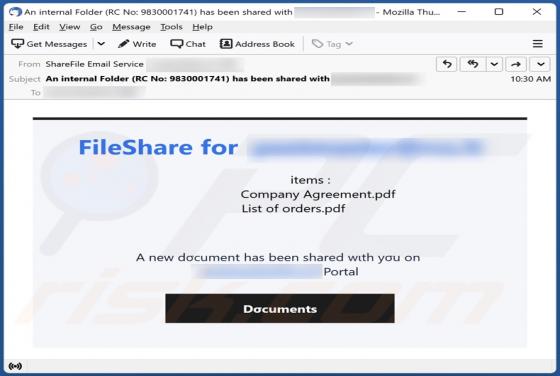Reply all to the message
The height and width of the screenshot is (376, 560).
coord(473,64)
